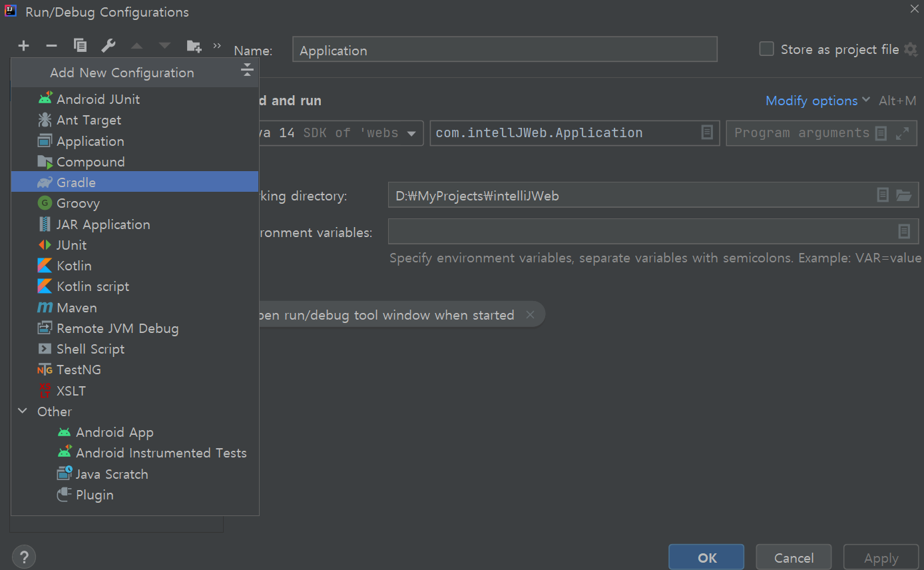Click gear icon next to Store as project file

911,49
